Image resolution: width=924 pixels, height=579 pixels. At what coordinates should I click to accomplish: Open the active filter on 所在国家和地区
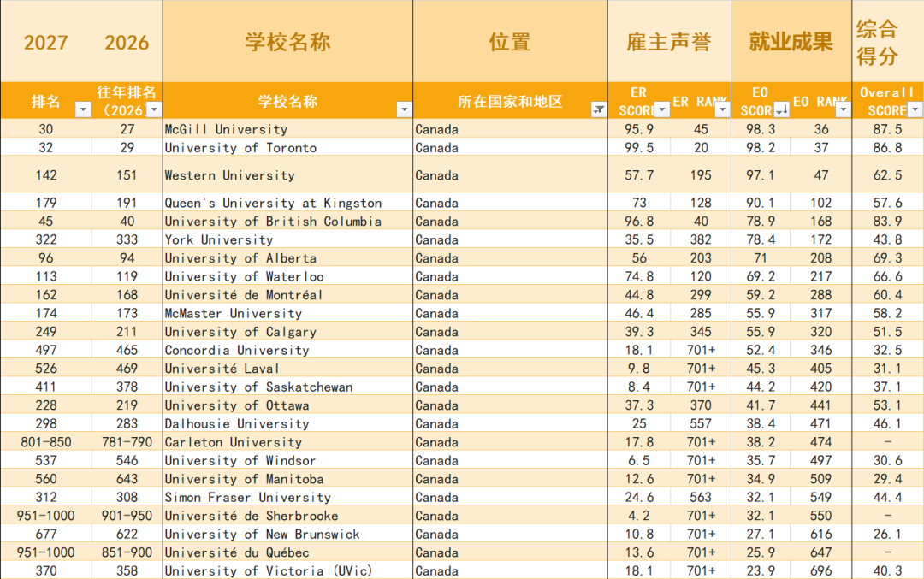599,109
